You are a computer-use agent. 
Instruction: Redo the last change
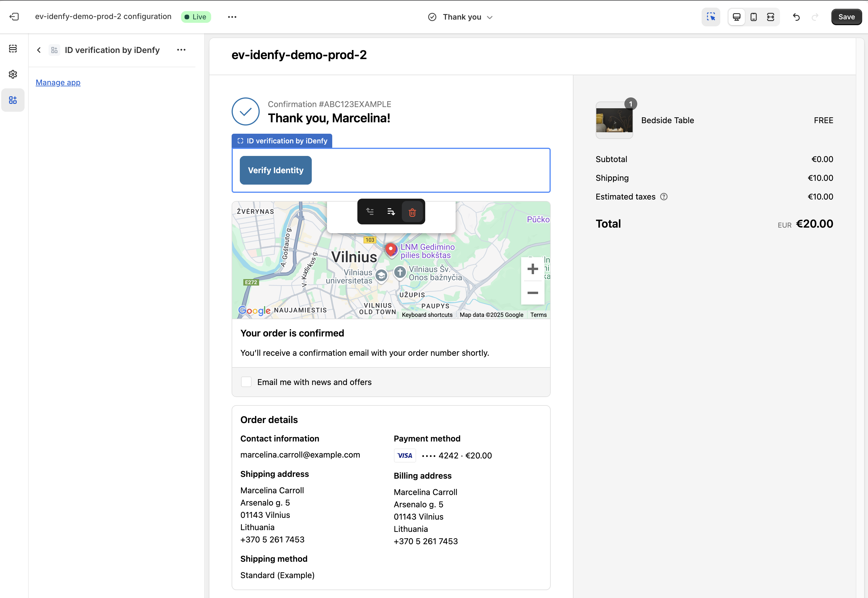815,17
